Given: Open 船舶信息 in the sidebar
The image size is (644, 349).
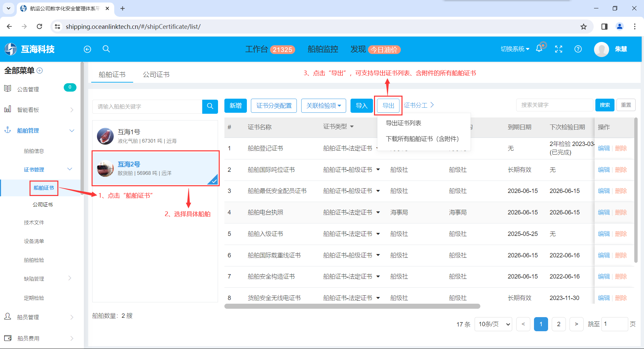Looking at the screenshot, I should pos(34,151).
